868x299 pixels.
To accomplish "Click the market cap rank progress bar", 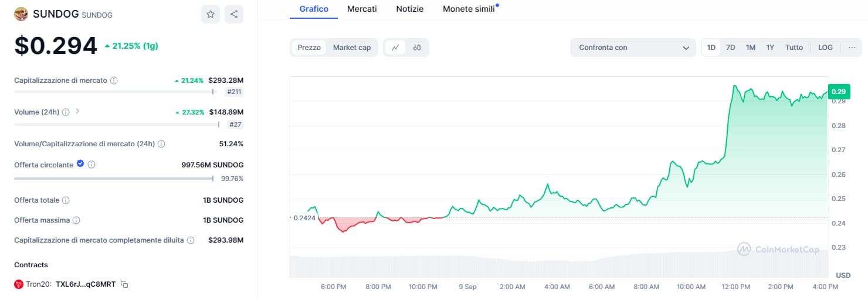I will tap(116, 92).
